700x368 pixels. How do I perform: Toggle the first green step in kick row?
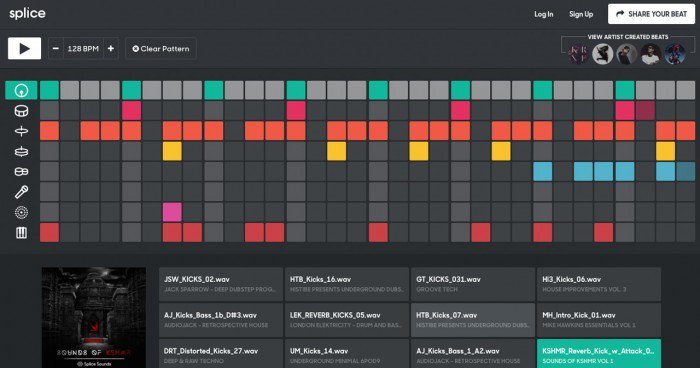click(49, 90)
